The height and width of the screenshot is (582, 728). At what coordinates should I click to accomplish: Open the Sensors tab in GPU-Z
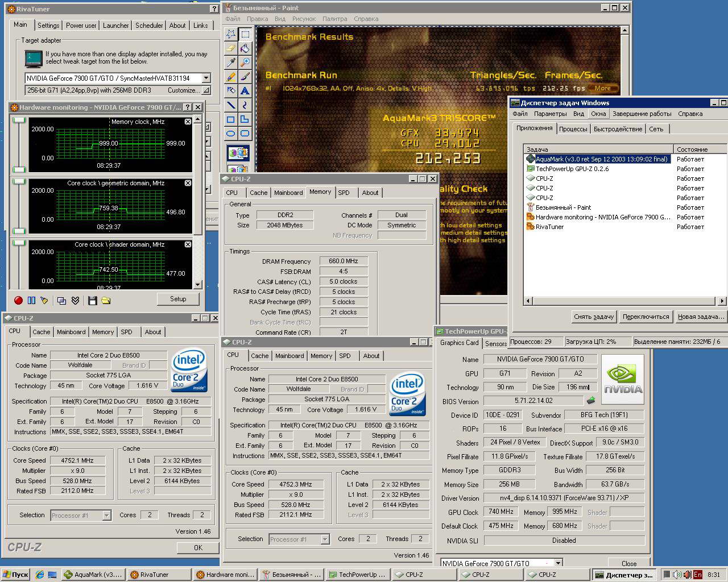click(x=495, y=344)
